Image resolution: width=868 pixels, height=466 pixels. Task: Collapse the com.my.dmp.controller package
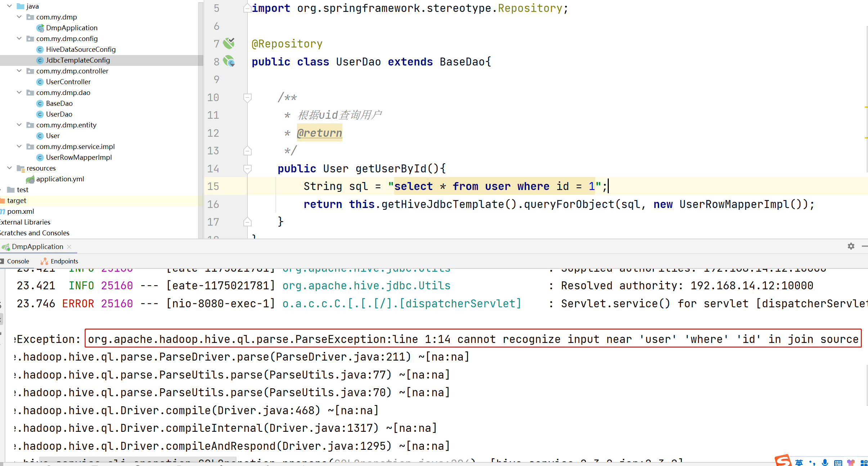[19, 71]
